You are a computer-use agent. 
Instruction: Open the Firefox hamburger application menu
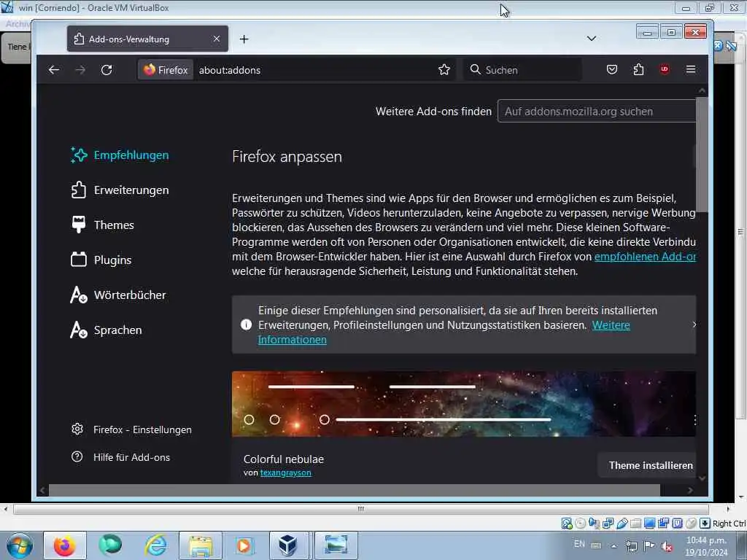click(691, 69)
